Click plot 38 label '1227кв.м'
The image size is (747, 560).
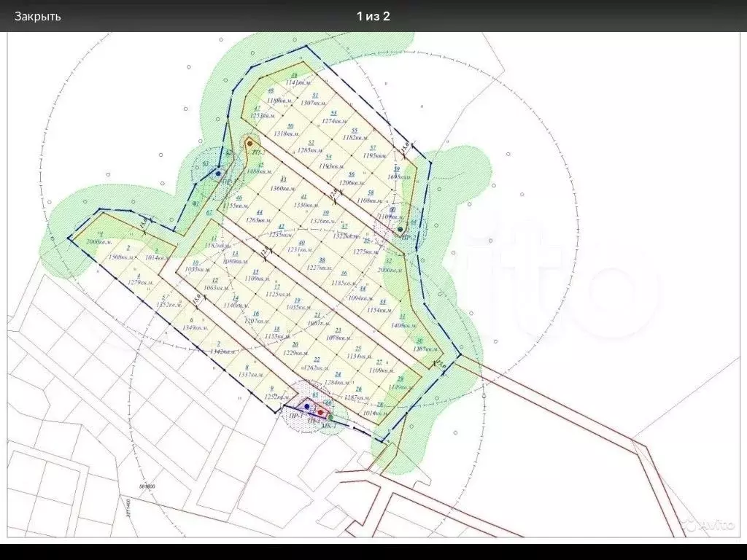click(320, 268)
